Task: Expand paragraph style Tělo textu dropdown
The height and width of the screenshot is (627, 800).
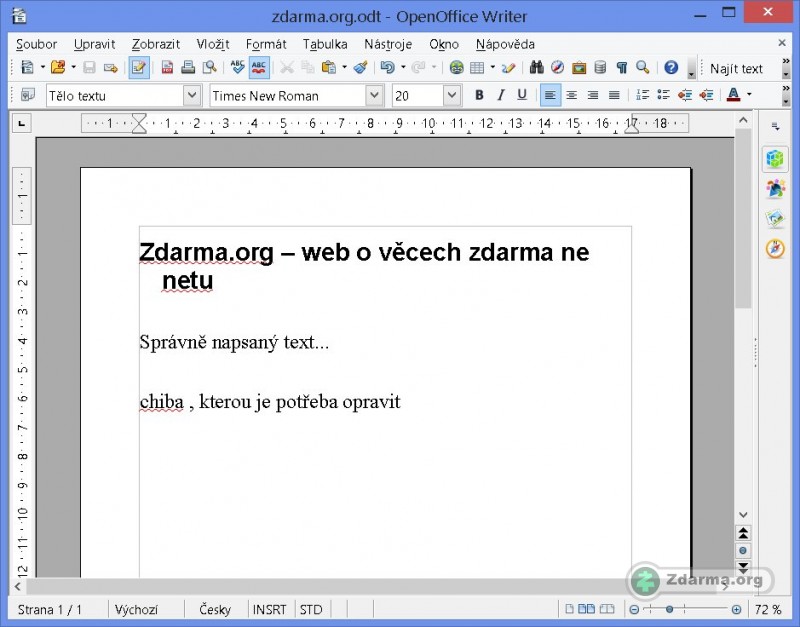Action: pyautogui.click(x=192, y=95)
